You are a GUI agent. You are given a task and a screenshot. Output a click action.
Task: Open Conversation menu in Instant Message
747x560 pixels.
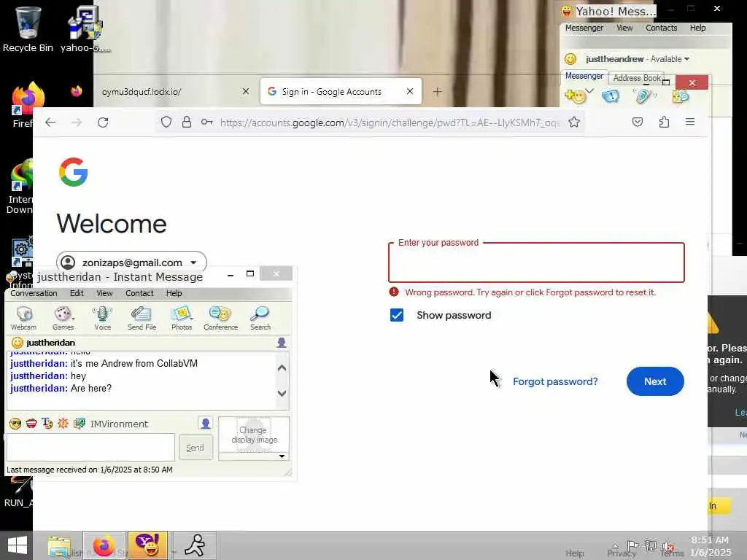(x=34, y=293)
